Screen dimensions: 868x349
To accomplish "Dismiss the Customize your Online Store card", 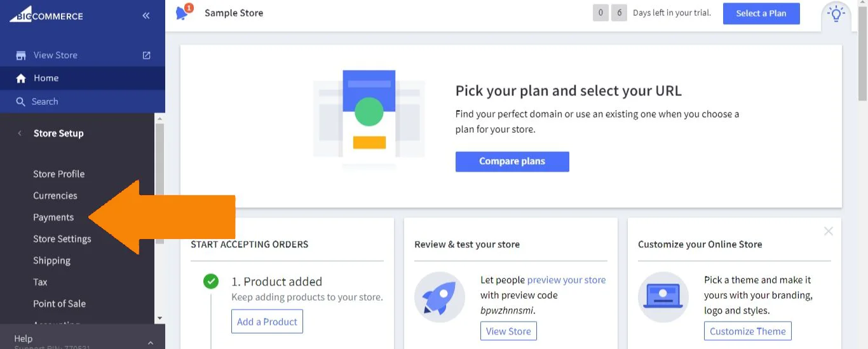I will coord(828,231).
